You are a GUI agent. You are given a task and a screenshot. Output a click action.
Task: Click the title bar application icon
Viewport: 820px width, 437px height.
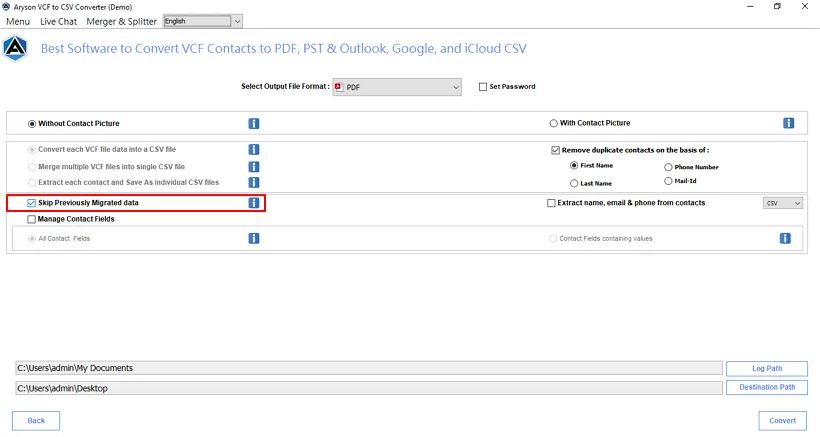tap(6, 7)
